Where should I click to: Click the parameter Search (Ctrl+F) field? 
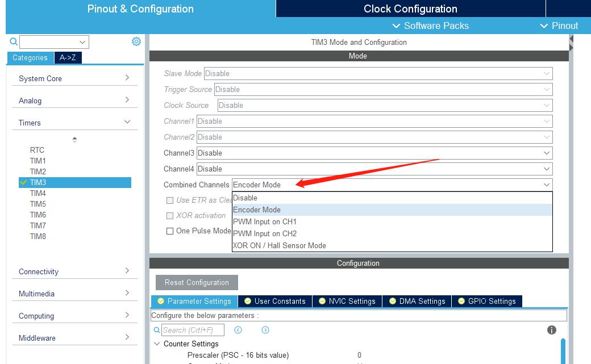coord(193,330)
